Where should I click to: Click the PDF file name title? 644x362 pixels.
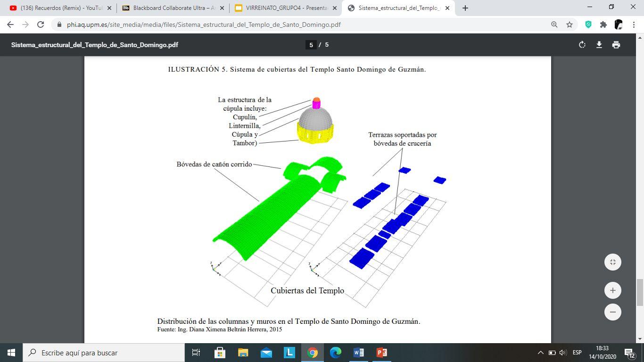(x=95, y=45)
